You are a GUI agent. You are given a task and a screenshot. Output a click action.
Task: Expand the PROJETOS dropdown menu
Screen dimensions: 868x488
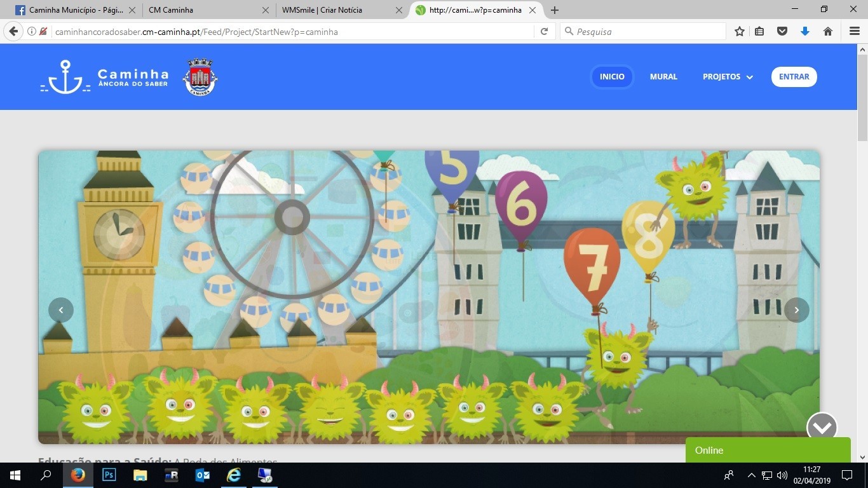click(x=728, y=77)
